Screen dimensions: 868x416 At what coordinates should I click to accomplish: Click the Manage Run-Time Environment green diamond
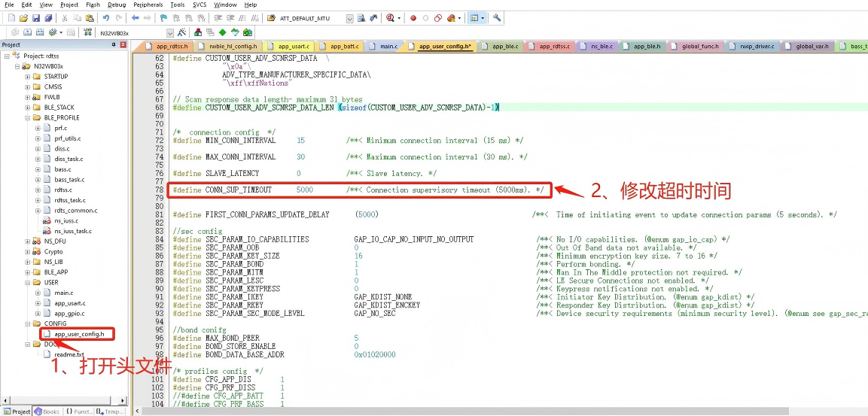coord(223,32)
